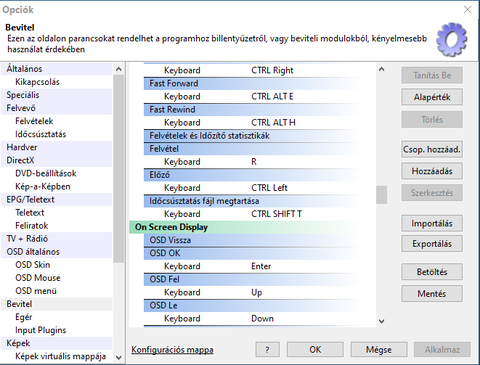Select the Fast Forward command header
This screenshot has width=480, height=365.
click(x=252, y=83)
